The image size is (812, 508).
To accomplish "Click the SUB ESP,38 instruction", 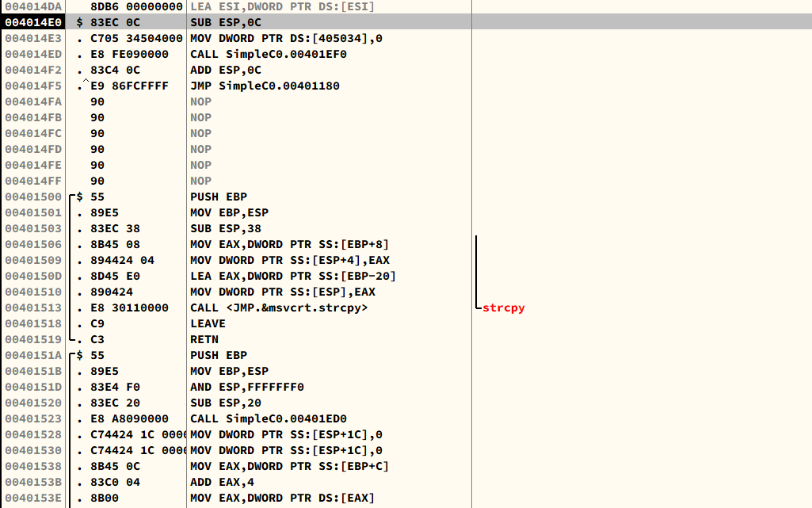I will (225, 228).
